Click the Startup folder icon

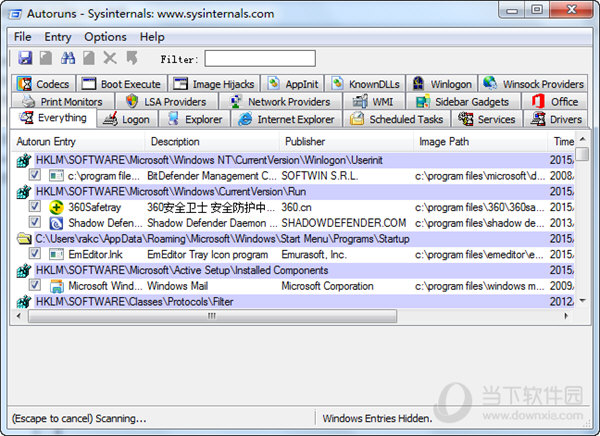click(x=24, y=239)
